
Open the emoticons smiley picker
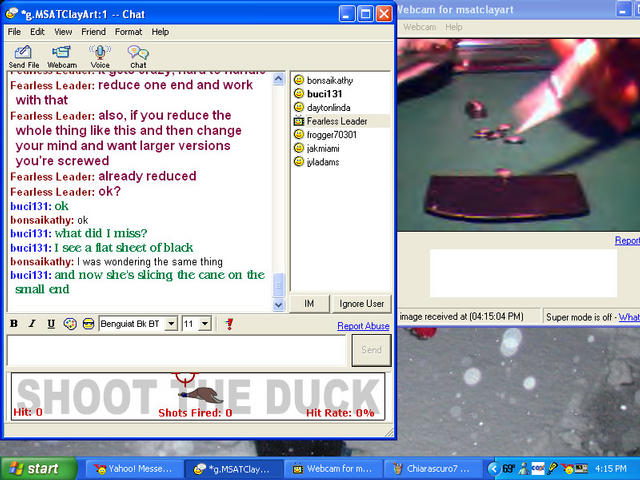pos(89,324)
